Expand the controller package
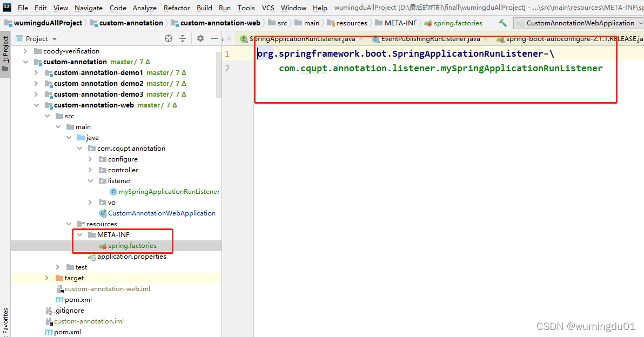 pyautogui.click(x=90, y=170)
